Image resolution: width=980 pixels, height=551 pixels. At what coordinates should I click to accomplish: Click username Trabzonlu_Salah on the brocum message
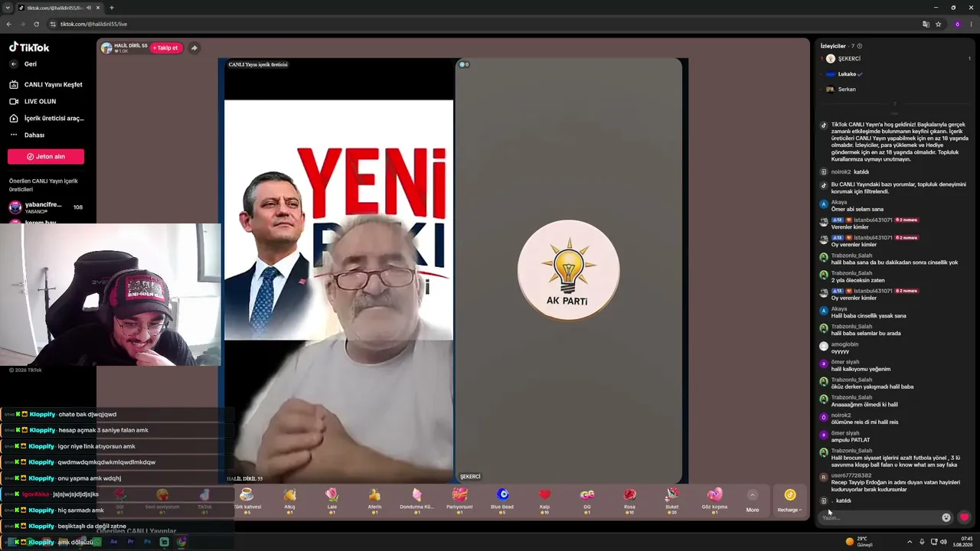pos(852,451)
